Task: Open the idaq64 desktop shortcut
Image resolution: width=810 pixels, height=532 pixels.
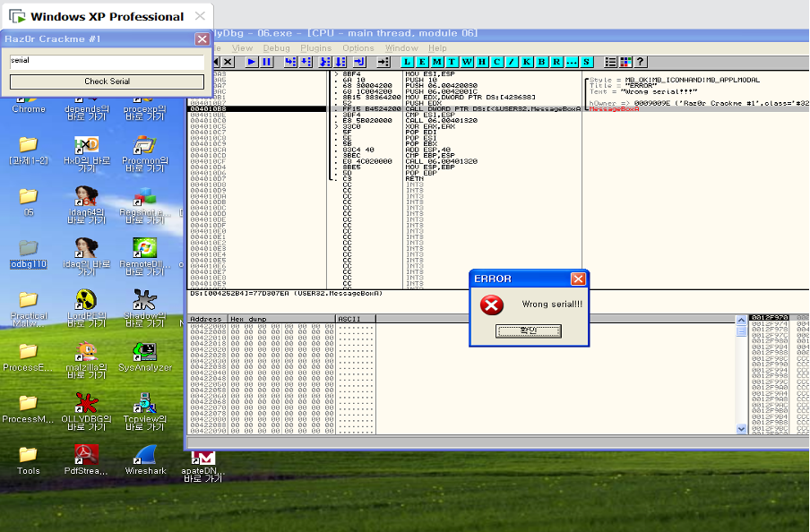Action: point(86,206)
